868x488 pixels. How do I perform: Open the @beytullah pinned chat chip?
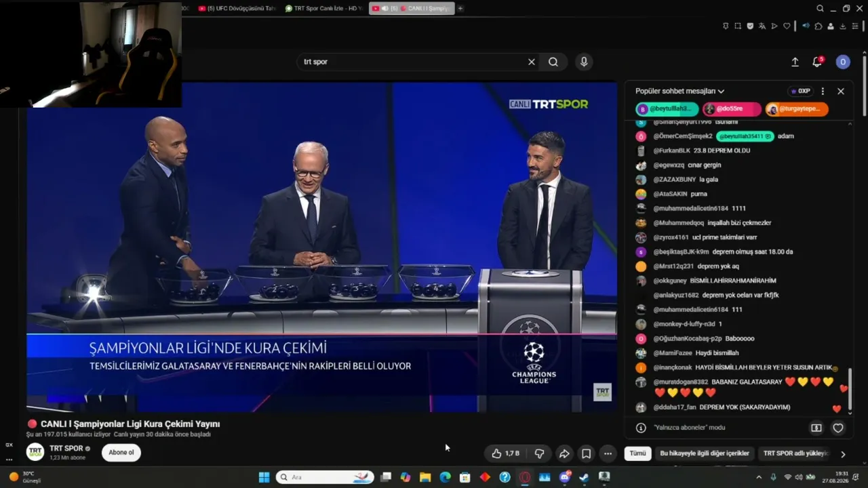coord(667,108)
